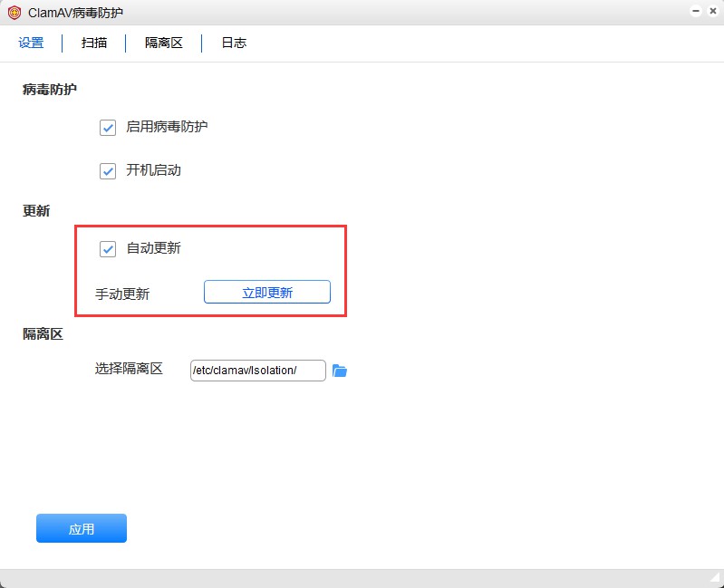This screenshot has width=724, height=588.
Task: Switch to the 设置 tab
Action: coord(31,43)
